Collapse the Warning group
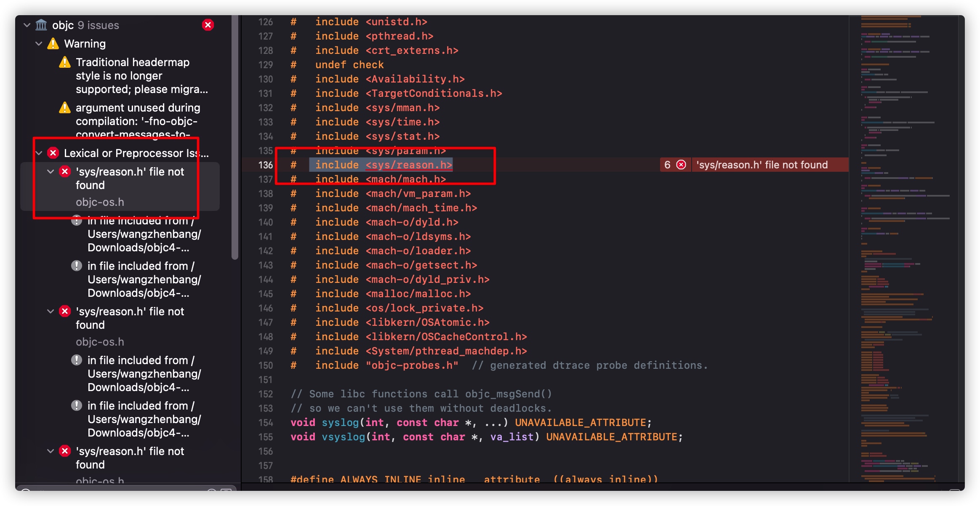The width and height of the screenshot is (980, 506). point(39,44)
